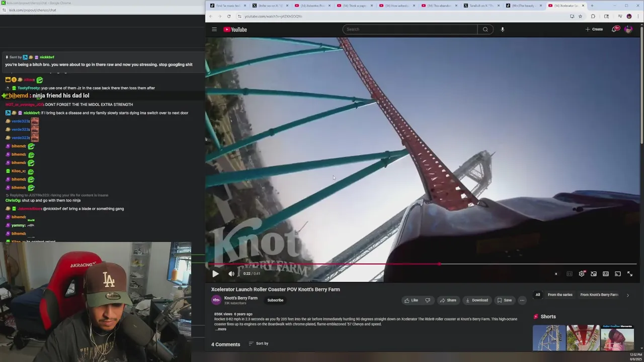Screen dimensions: 644x362
Task: Open the video settings gear
Action: pos(582,274)
